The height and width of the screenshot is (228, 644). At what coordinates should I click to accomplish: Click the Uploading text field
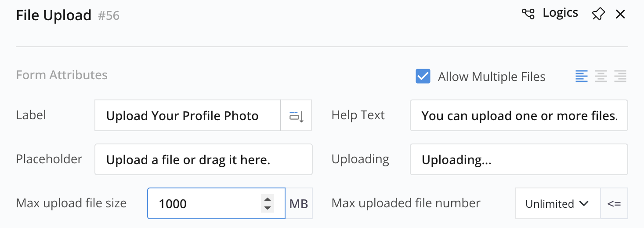[x=518, y=160]
